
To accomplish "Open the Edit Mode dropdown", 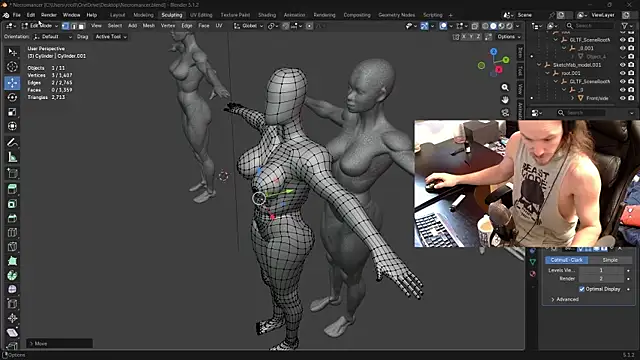I will click(40, 26).
